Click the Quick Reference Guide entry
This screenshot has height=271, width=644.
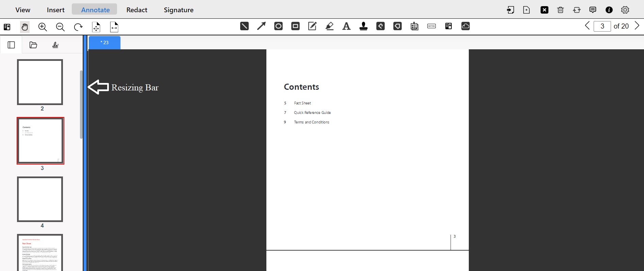tap(312, 113)
